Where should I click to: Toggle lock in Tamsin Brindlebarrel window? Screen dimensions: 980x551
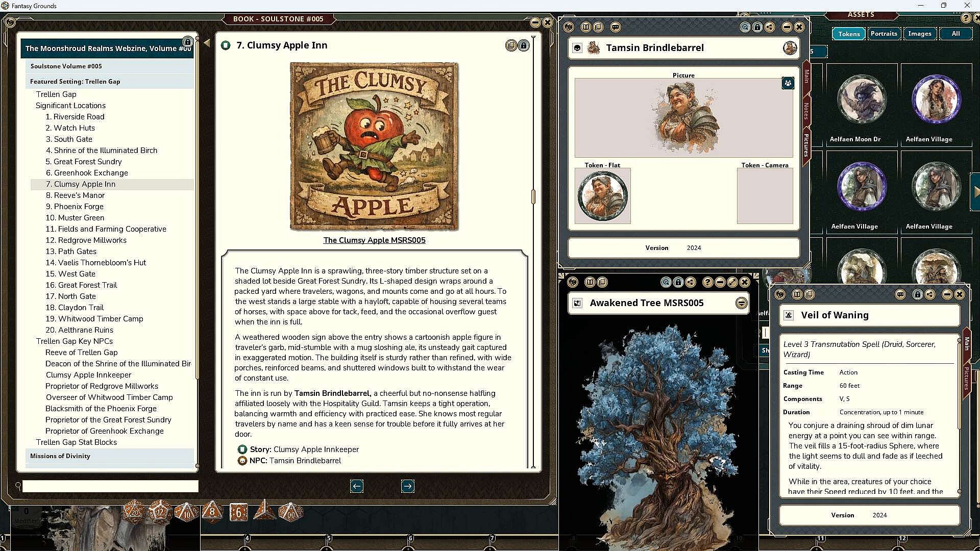tap(757, 27)
